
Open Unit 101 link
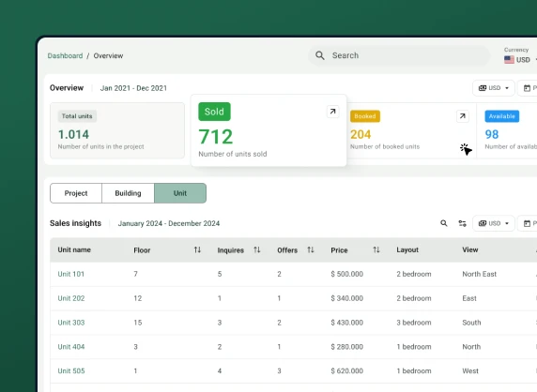point(71,274)
